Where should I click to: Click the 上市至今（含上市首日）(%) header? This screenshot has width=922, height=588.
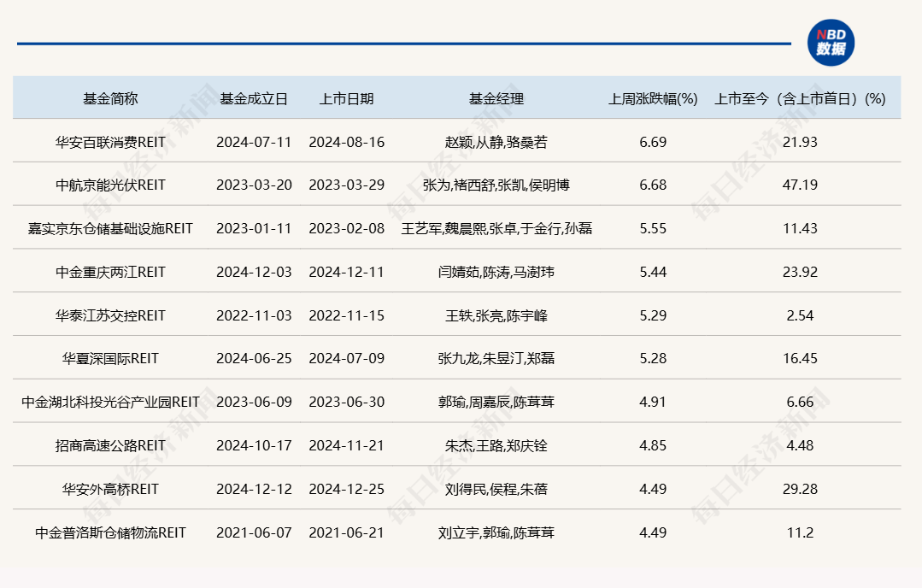pos(799,98)
